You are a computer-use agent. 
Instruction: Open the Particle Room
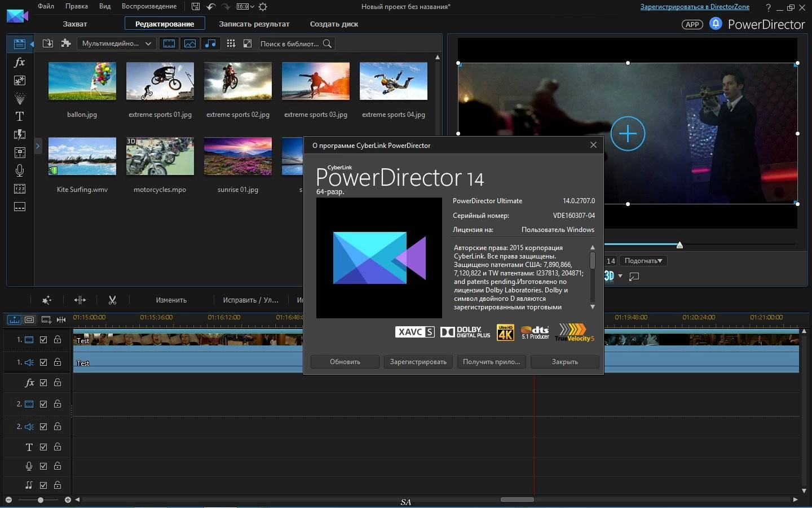(x=19, y=98)
